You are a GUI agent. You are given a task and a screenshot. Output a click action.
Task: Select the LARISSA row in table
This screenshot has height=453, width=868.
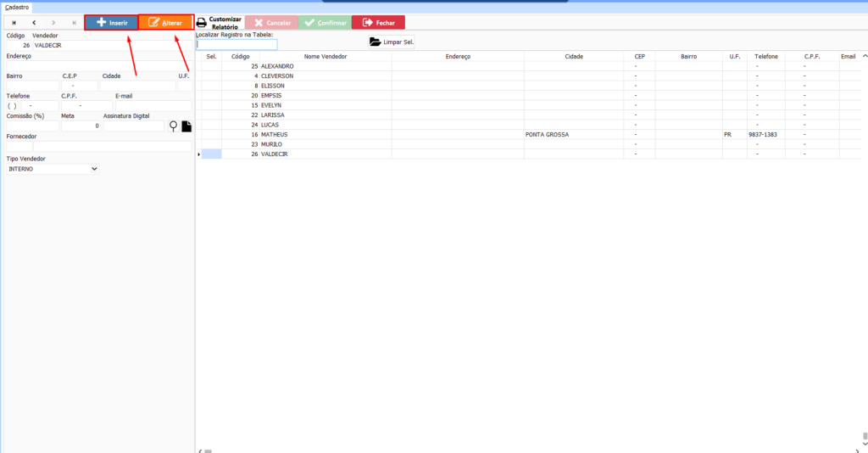click(x=273, y=115)
